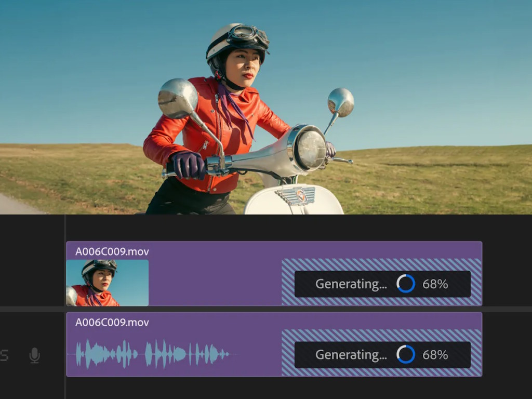Select the A006C009.mov label on audio track

coord(112,323)
